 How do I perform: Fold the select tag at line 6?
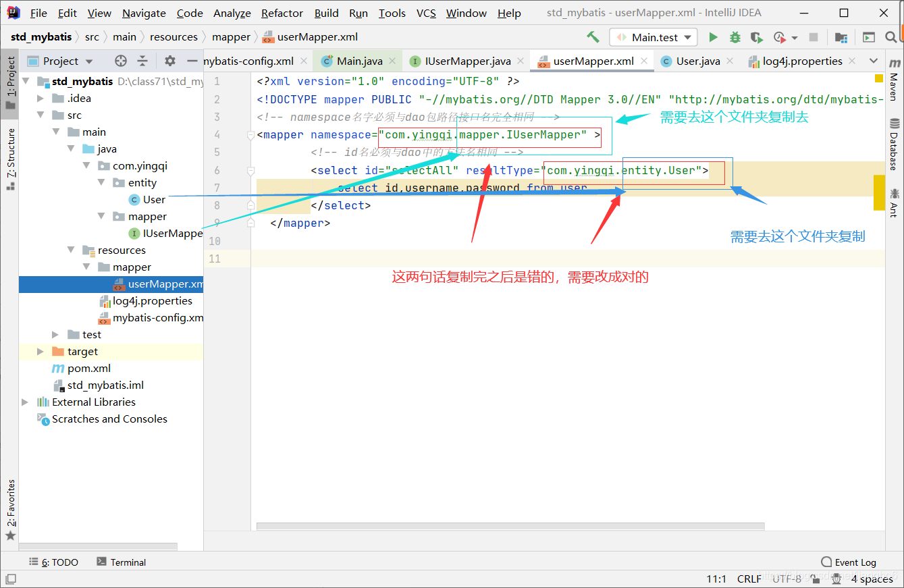(x=250, y=171)
